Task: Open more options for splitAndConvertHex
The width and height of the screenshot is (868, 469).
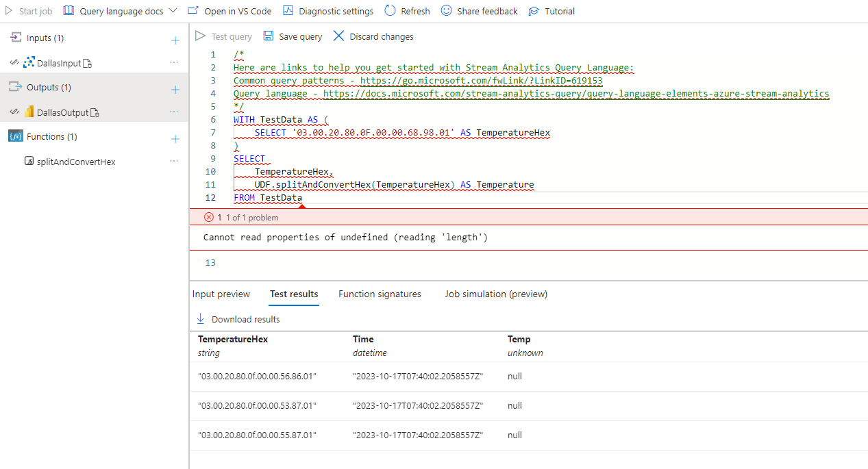Action: point(174,161)
